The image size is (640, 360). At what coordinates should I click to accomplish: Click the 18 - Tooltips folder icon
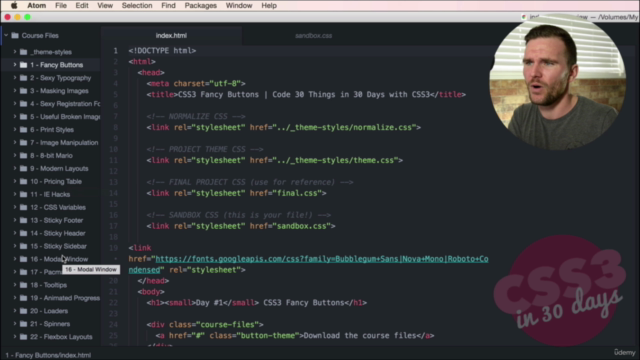click(x=23, y=285)
